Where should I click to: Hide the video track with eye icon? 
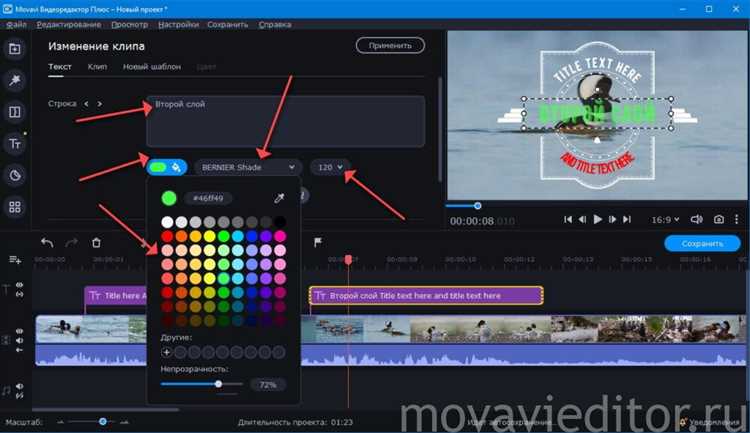point(20,331)
